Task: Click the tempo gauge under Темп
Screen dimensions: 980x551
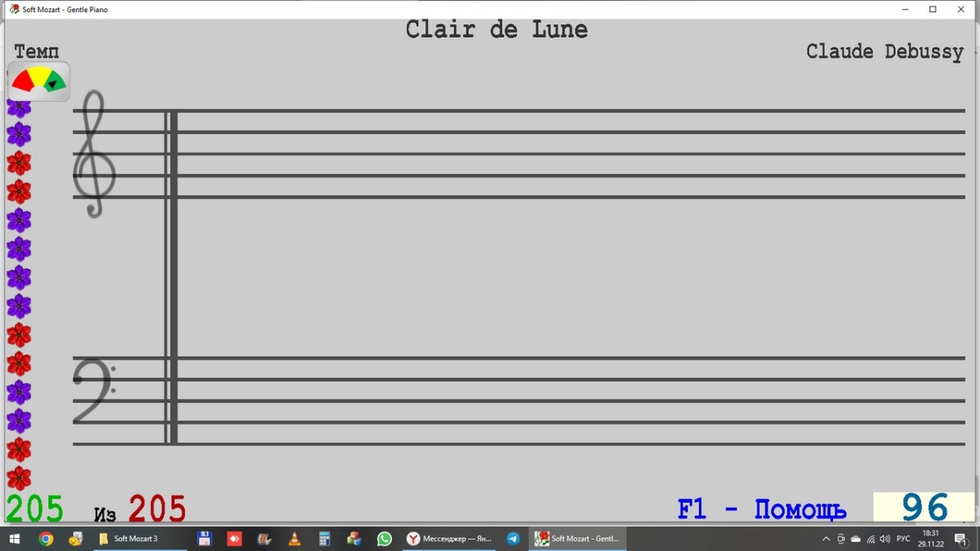Action: (39, 81)
